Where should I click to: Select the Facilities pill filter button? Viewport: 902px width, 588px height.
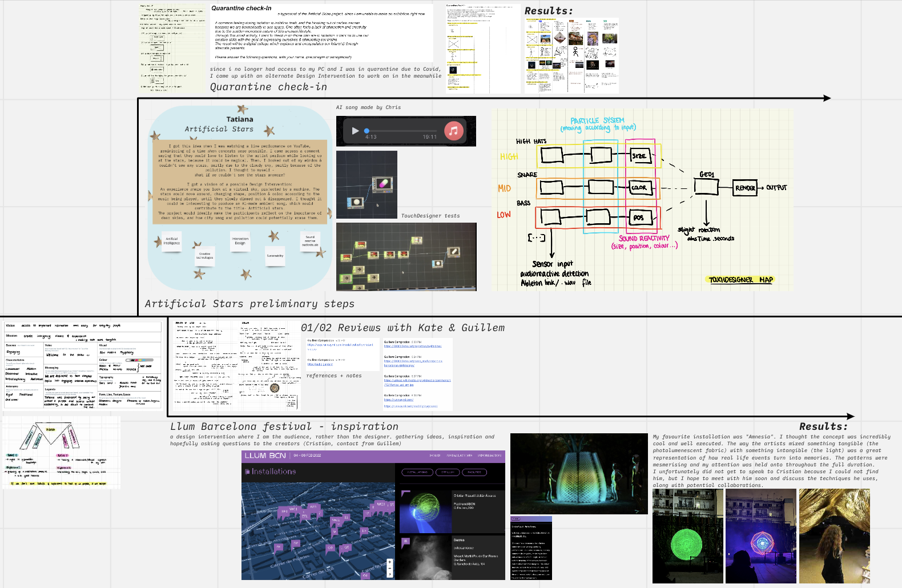(x=474, y=472)
